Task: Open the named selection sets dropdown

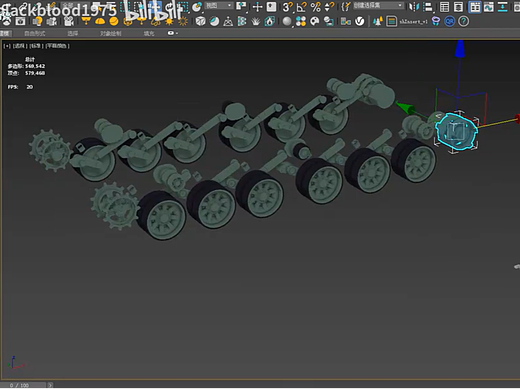Action: [x=378, y=5]
